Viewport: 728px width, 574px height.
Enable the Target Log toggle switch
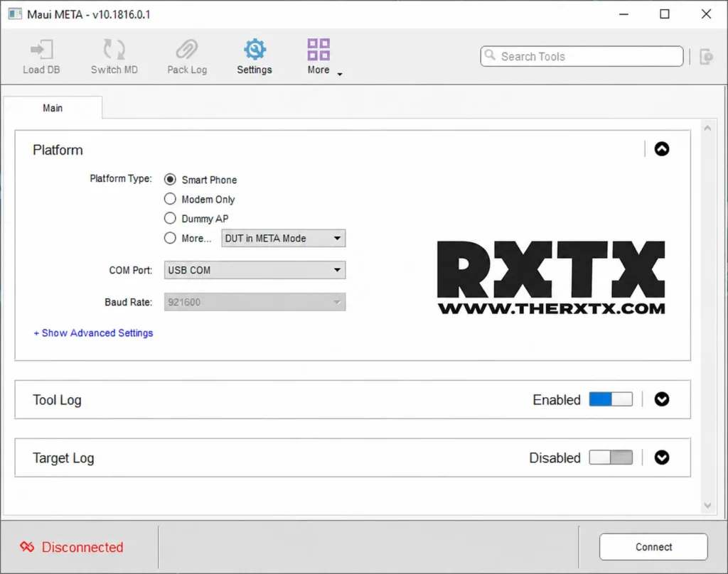pos(611,457)
